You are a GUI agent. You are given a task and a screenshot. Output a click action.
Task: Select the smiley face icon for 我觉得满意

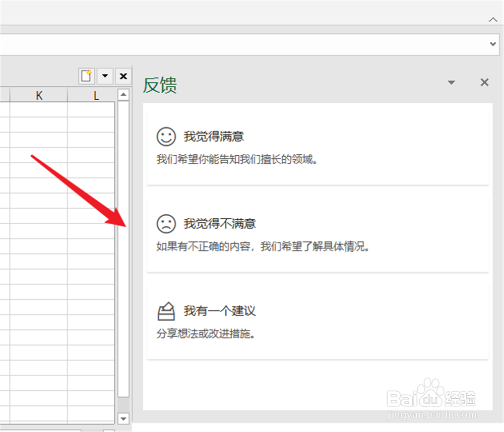tap(166, 137)
